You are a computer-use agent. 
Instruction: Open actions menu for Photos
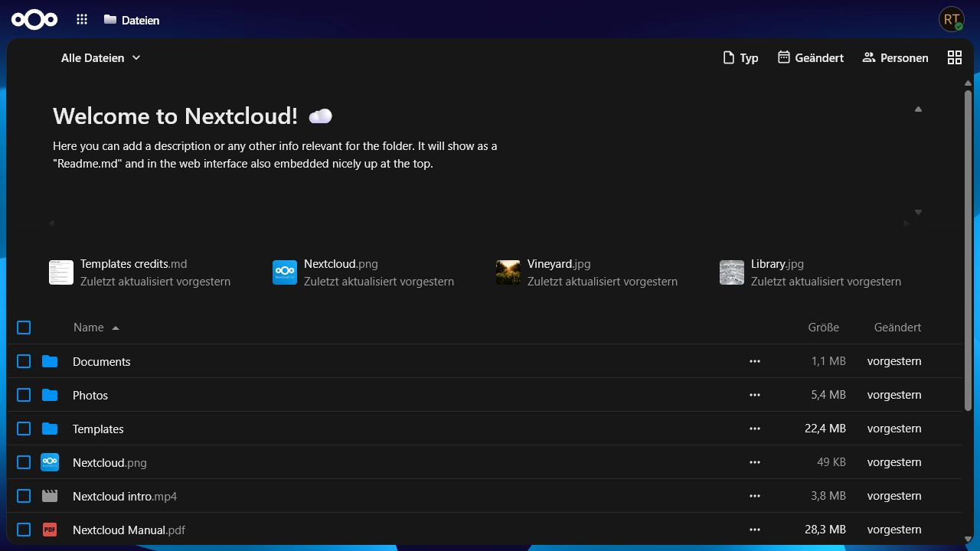pos(755,395)
